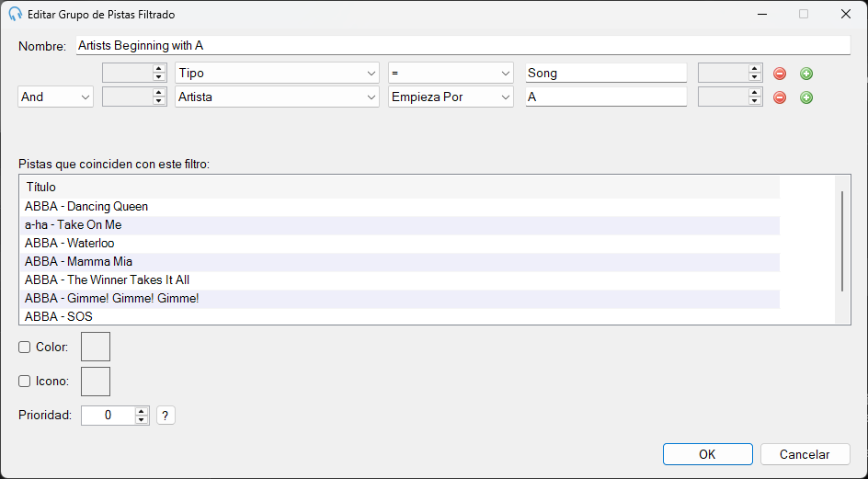Enable the Color checkbox

(x=24, y=348)
